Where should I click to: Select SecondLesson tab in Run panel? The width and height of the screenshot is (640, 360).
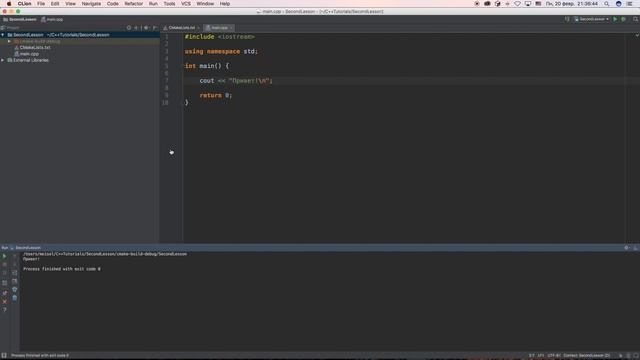28,248
